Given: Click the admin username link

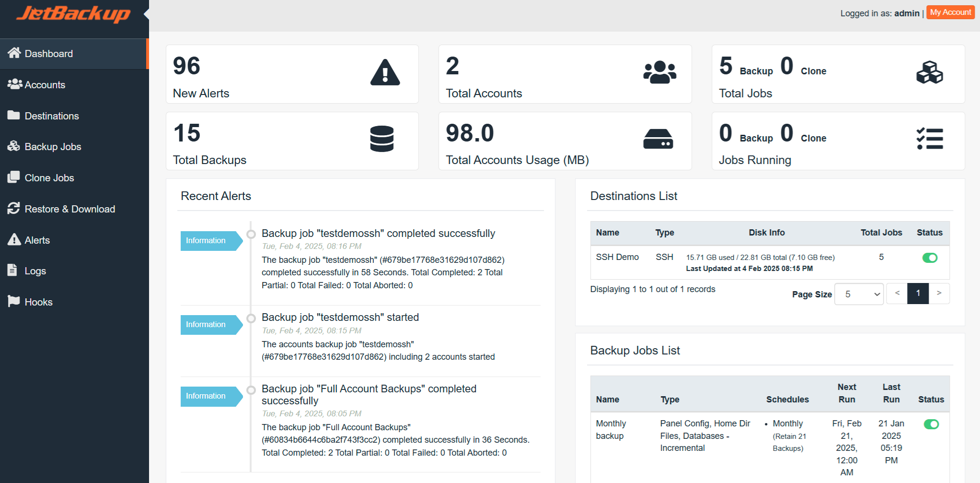Looking at the screenshot, I should tap(907, 13).
